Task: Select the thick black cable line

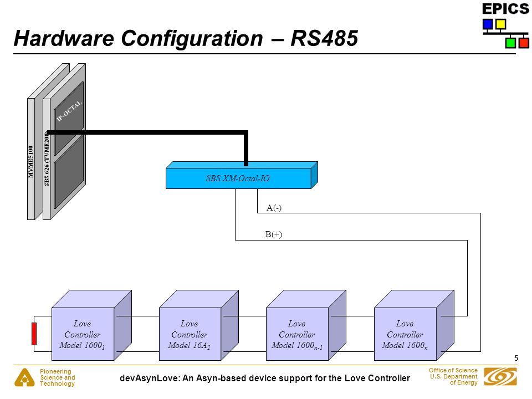Action: 148,132
